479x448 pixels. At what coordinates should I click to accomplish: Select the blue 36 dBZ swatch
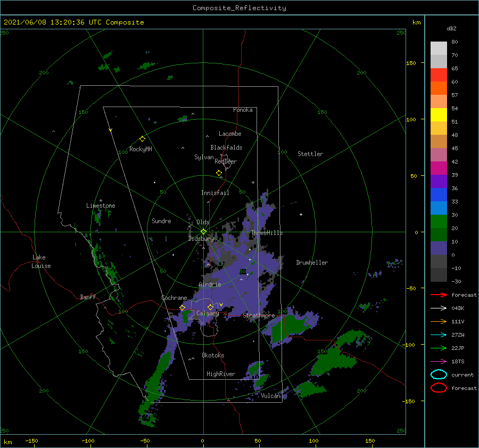click(439, 195)
